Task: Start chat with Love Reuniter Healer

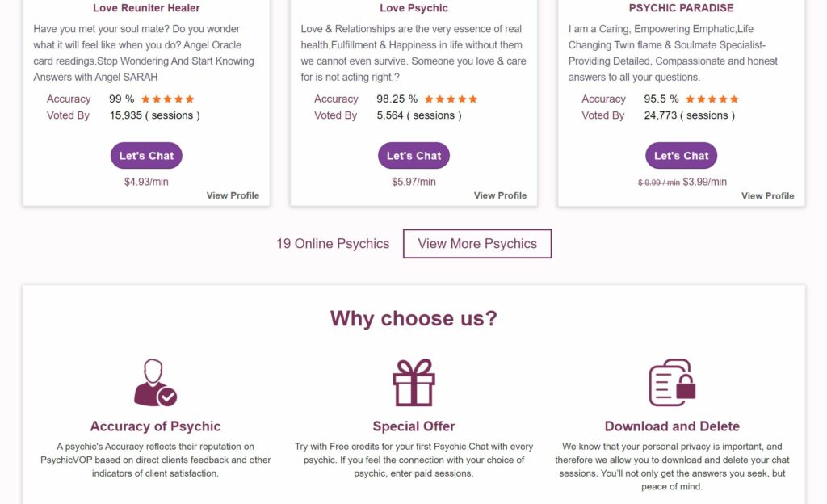Action: (x=146, y=156)
